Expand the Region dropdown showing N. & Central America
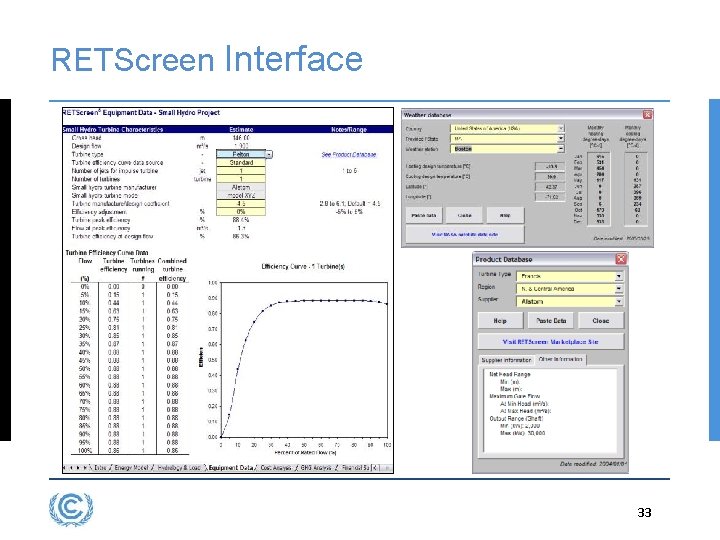The height and width of the screenshot is (540, 720). coord(619,289)
